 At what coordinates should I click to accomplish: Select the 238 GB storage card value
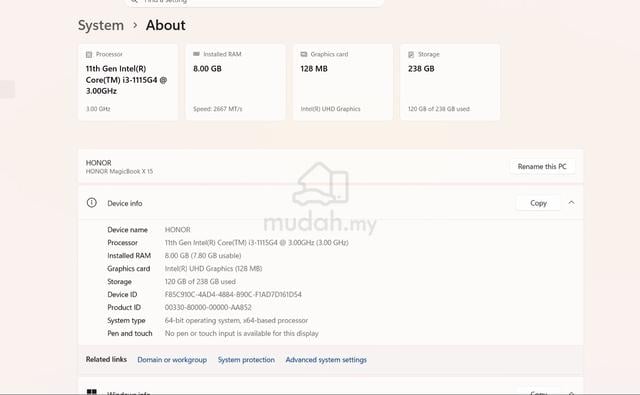tap(421, 69)
